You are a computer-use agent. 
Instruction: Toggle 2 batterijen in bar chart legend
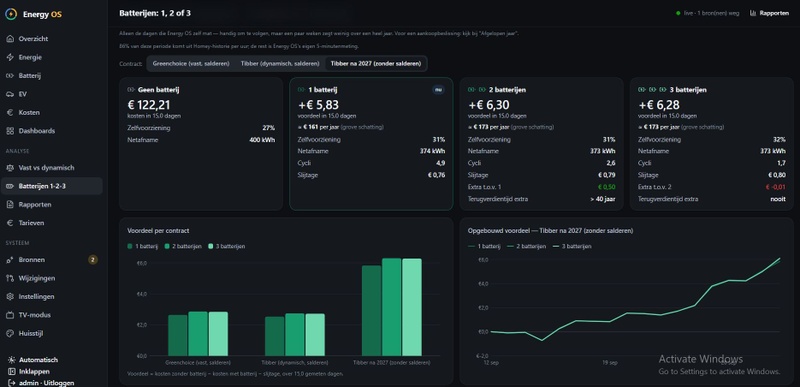click(x=184, y=246)
